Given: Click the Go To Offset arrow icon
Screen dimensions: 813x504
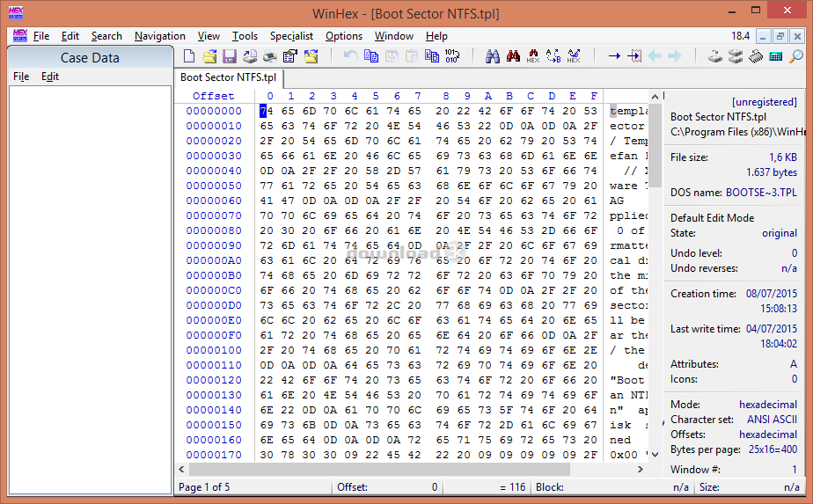Looking at the screenshot, I should [614, 56].
